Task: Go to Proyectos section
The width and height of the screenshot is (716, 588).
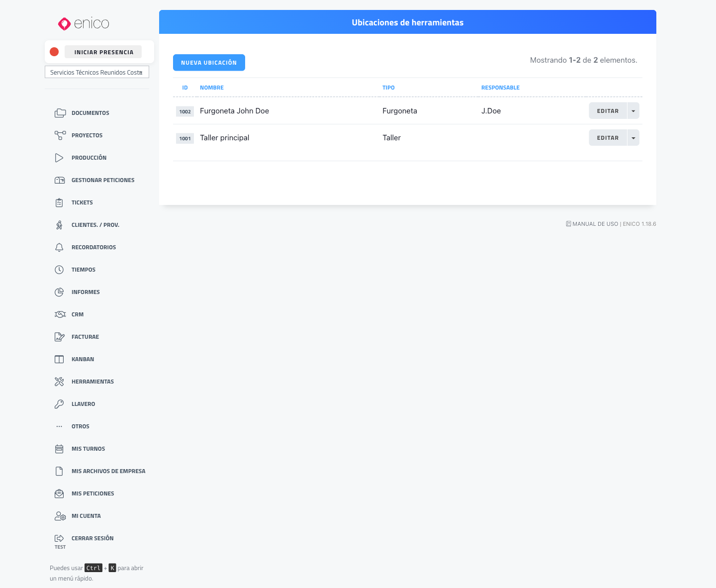Action: pos(87,135)
